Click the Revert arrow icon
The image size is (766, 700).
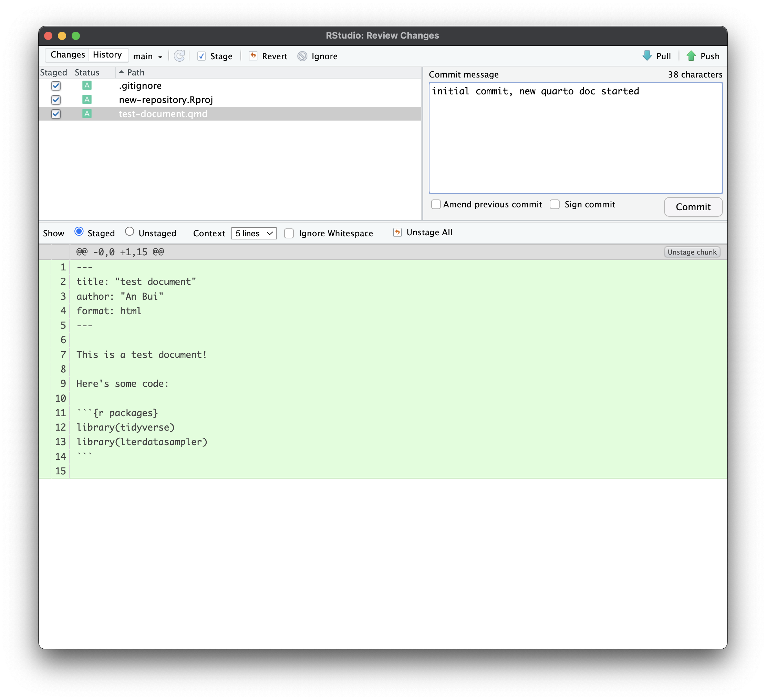point(253,56)
